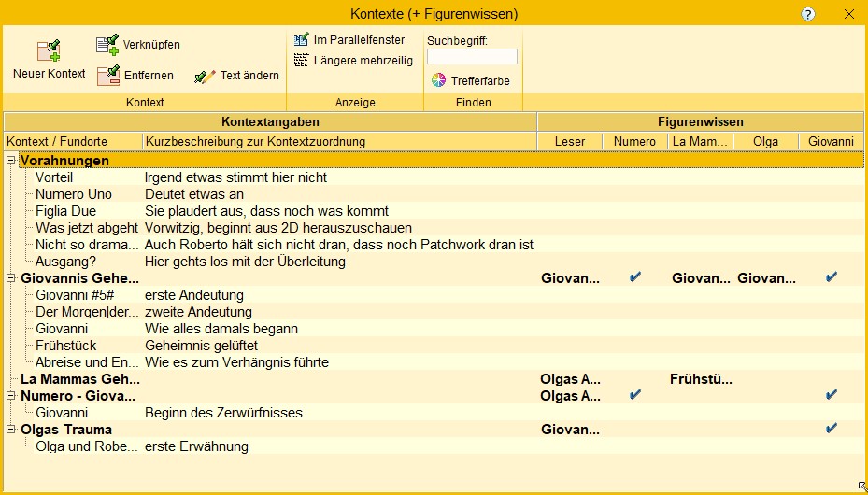
Task: Click the Figurenwissen group header
Action: coord(701,121)
